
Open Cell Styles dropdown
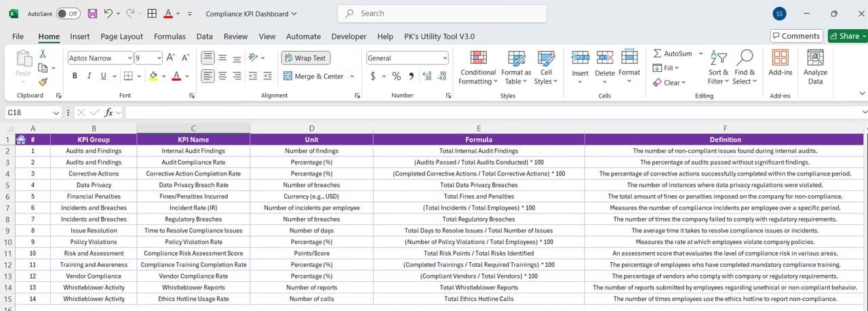click(545, 67)
